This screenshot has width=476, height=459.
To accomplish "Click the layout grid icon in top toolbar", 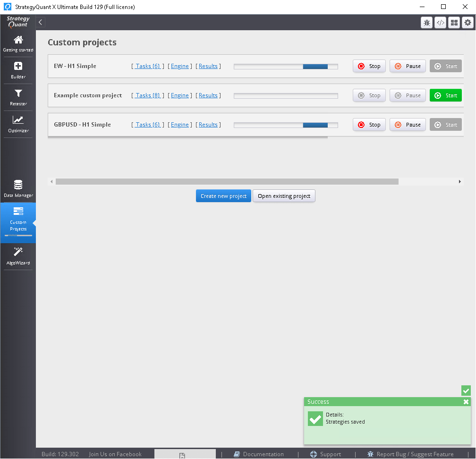I will (454, 23).
